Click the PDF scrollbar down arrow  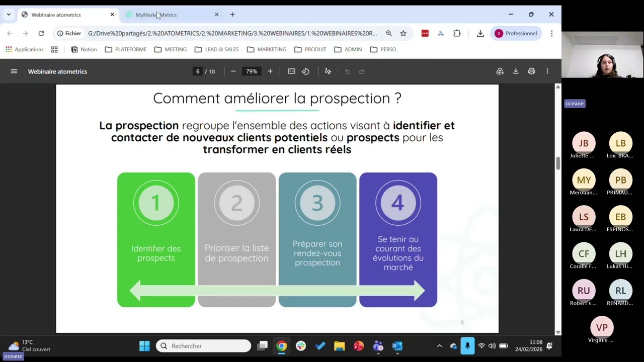click(557, 332)
